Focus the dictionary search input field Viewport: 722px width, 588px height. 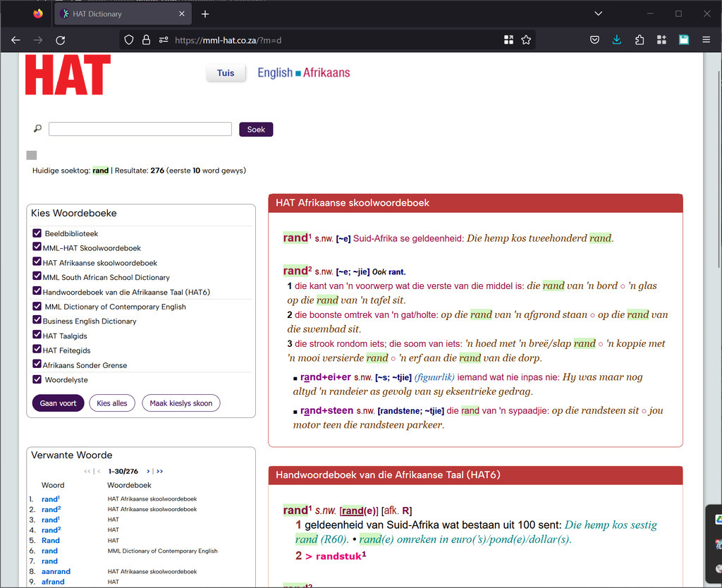pyautogui.click(x=140, y=129)
